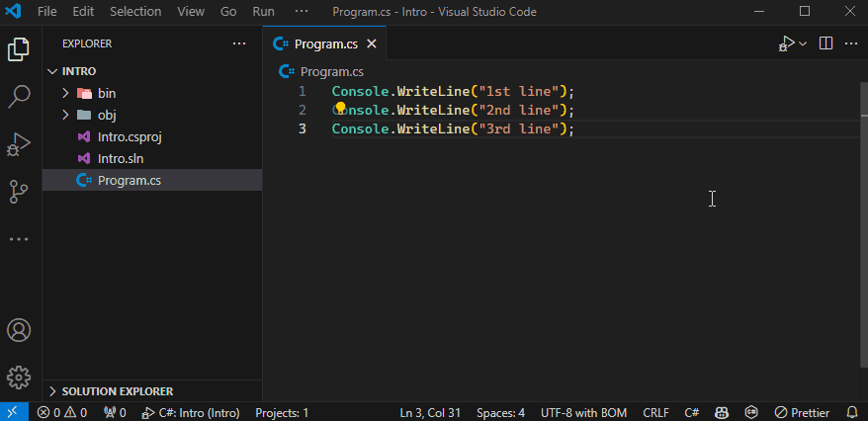Expand the bin folder
868x421 pixels.
click(x=152, y=94)
